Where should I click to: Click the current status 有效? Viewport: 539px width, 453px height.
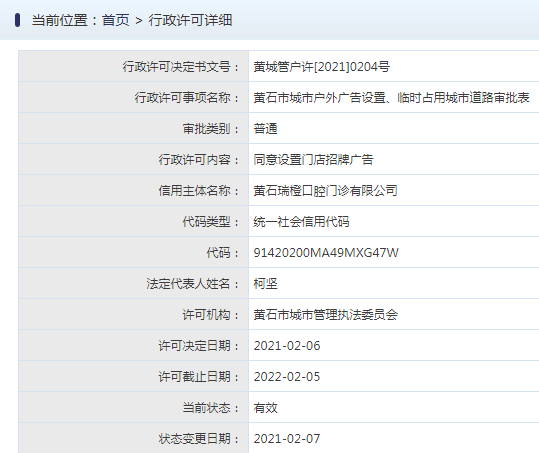coord(265,408)
